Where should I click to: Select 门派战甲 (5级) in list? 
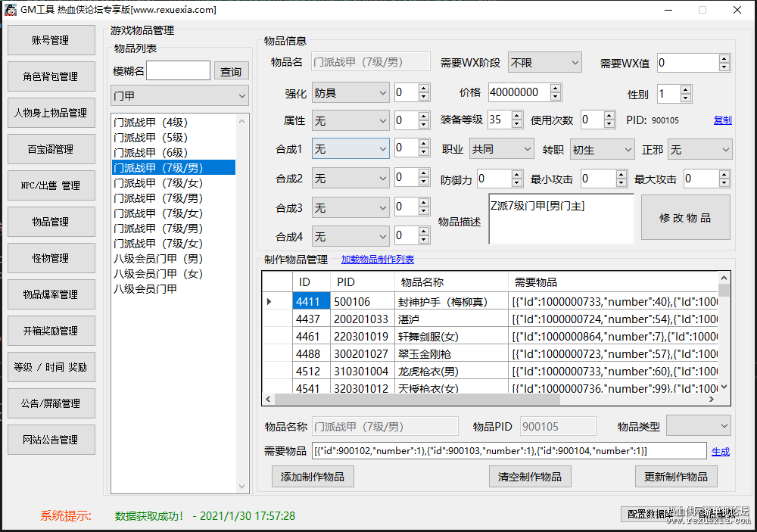(174, 138)
